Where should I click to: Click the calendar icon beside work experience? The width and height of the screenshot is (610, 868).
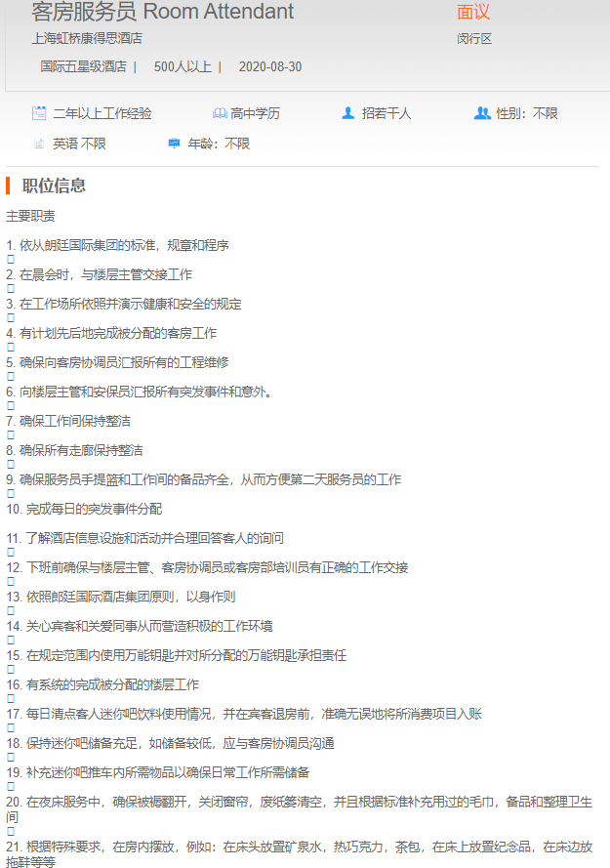tap(39, 113)
